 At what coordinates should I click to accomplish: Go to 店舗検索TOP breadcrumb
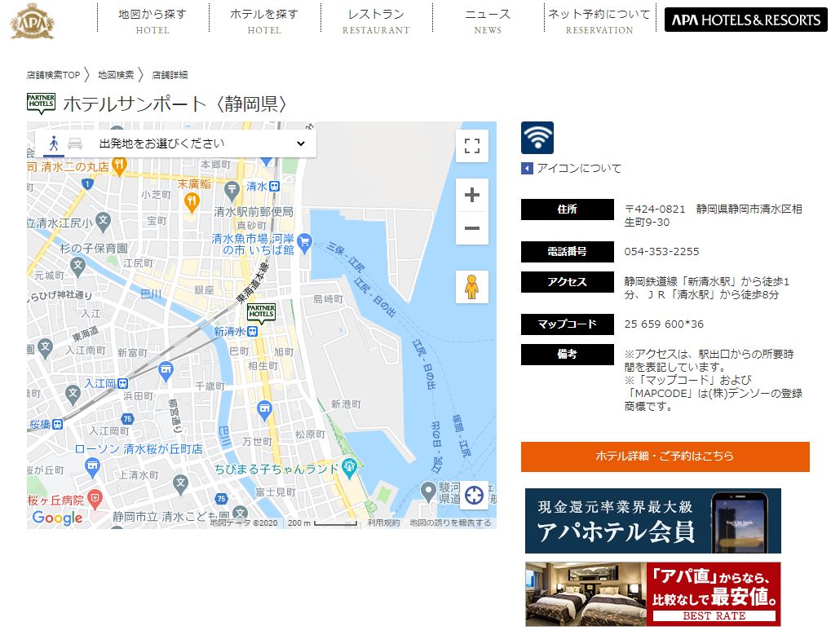[53, 75]
